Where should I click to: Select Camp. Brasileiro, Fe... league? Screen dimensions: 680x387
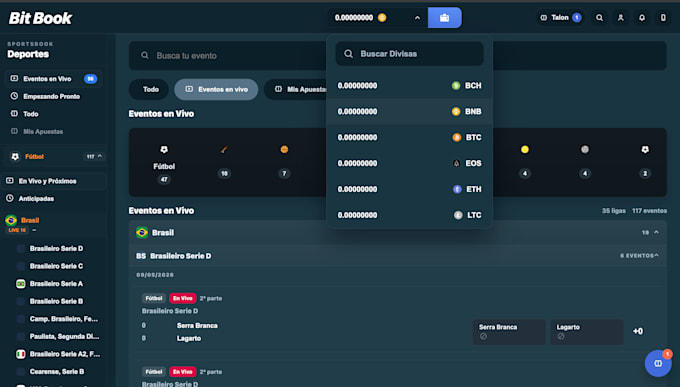[63, 319]
